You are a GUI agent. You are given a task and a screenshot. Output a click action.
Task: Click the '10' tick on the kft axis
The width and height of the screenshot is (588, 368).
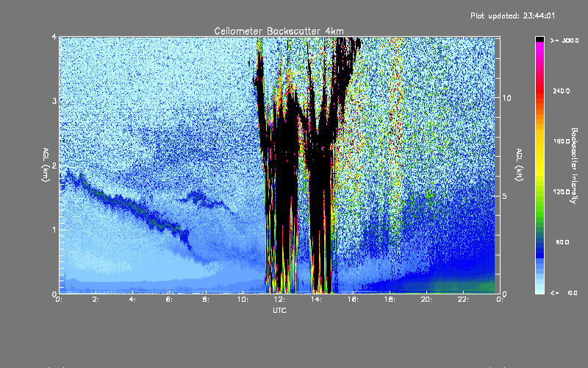point(506,98)
